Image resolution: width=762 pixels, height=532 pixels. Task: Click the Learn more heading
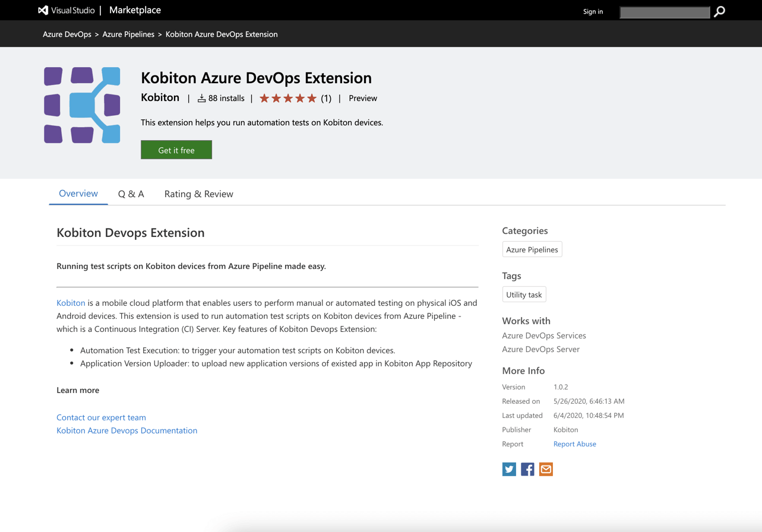(78, 390)
